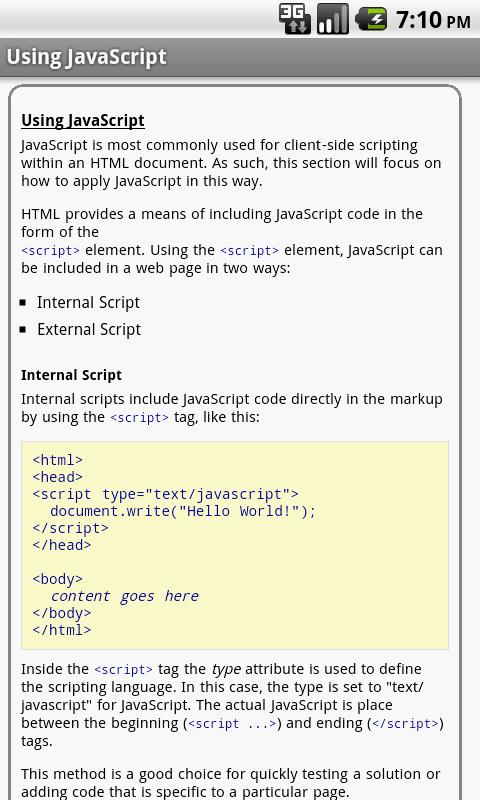Tap the opening <body> tag in code

[x=57, y=580]
